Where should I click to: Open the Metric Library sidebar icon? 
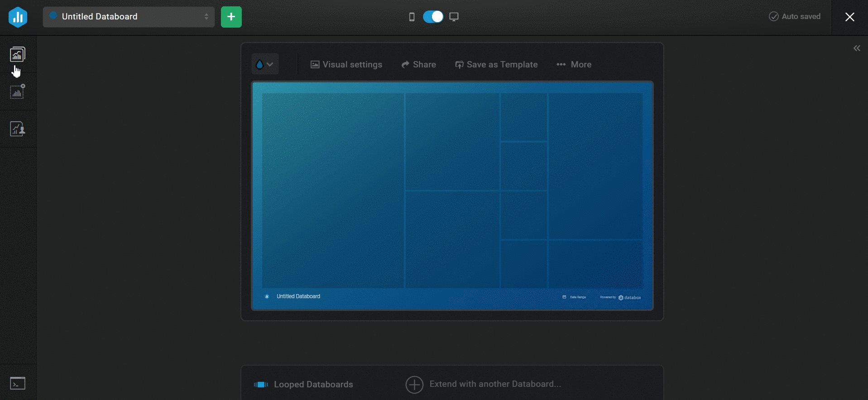[x=18, y=92]
